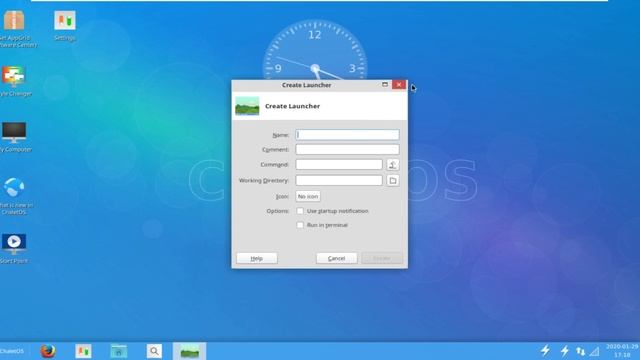Open the Settings desktop icon

(x=65, y=26)
